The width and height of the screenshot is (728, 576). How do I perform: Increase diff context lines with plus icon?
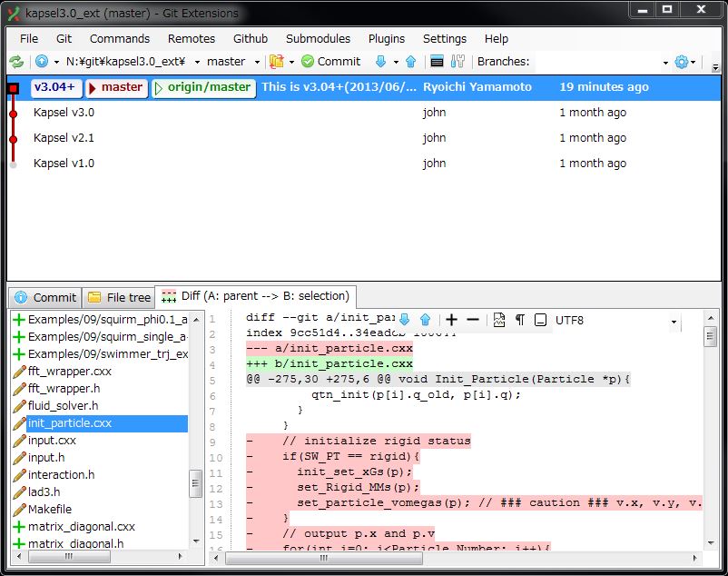451,320
